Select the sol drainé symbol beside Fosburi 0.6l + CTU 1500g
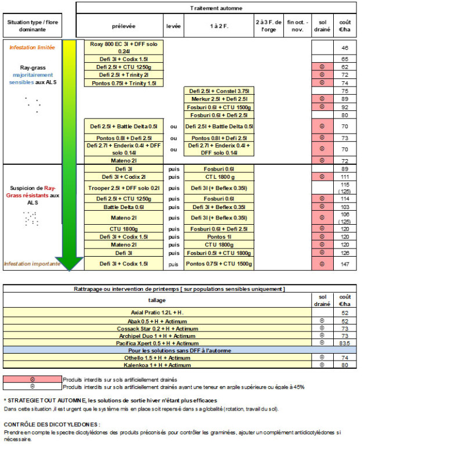The height and width of the screenshot is (450, 476). tap(323, 107)
